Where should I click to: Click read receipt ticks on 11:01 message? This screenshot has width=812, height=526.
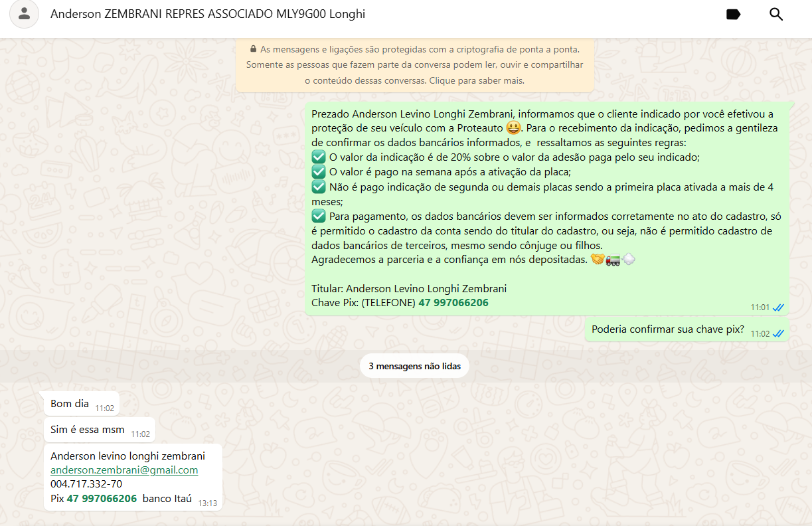779,307
